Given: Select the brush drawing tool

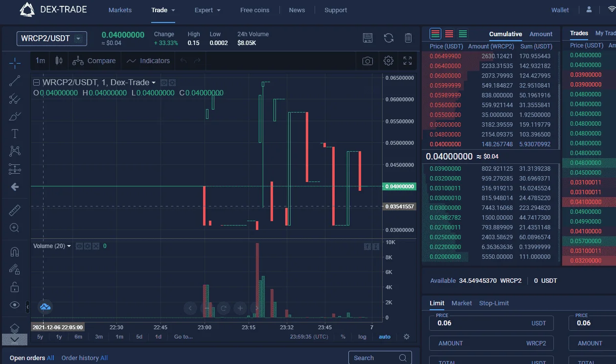Looking at the screenshot, I should [15, 116].
